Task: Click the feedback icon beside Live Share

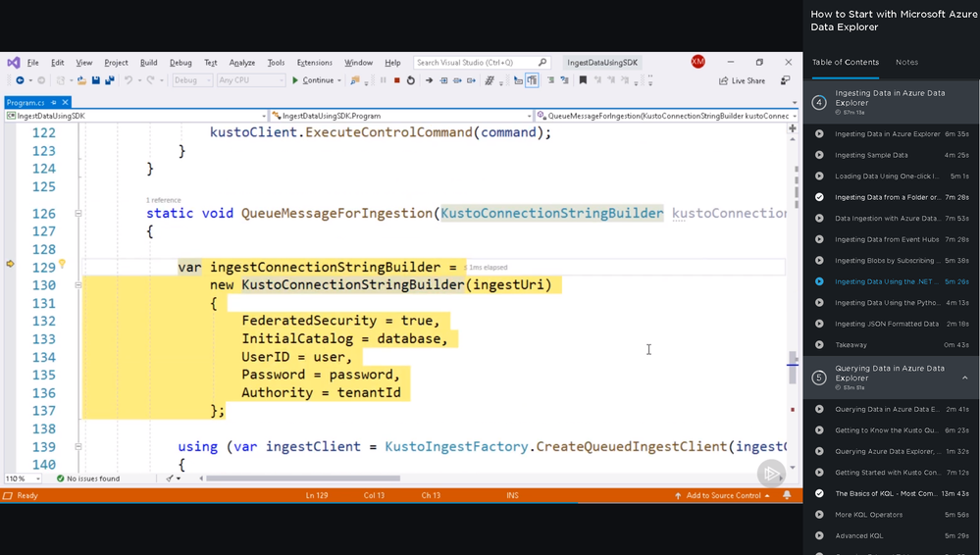Action: tap(786, 80)
